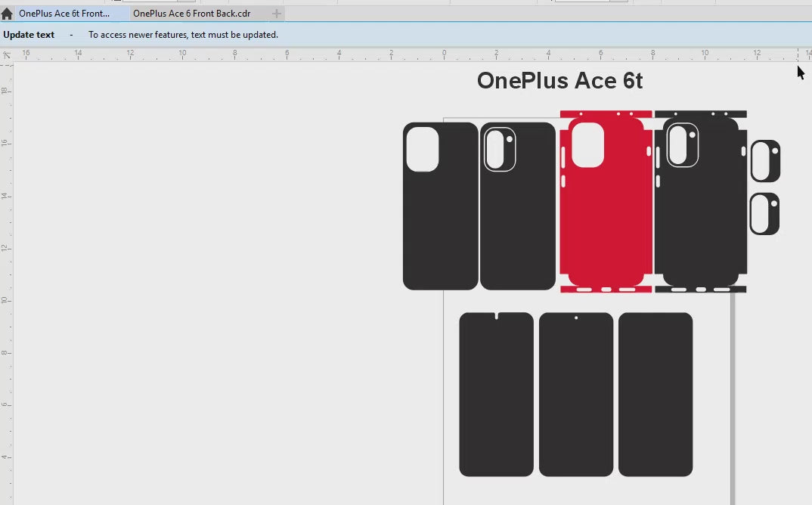Select the lower small camera lens skin piece
The height and width of the screenshot is (505, 812).
point(764,214)
